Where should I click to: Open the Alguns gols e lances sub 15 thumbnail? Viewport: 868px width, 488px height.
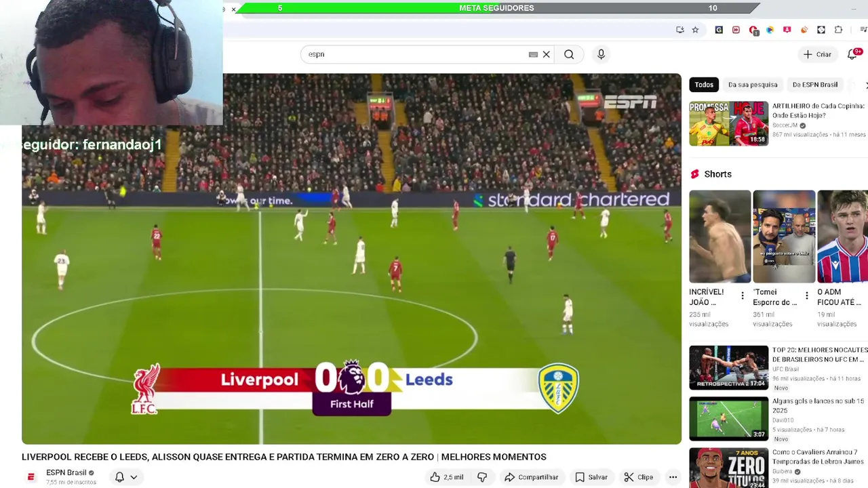pyautogui.click(x=729, y=419)
